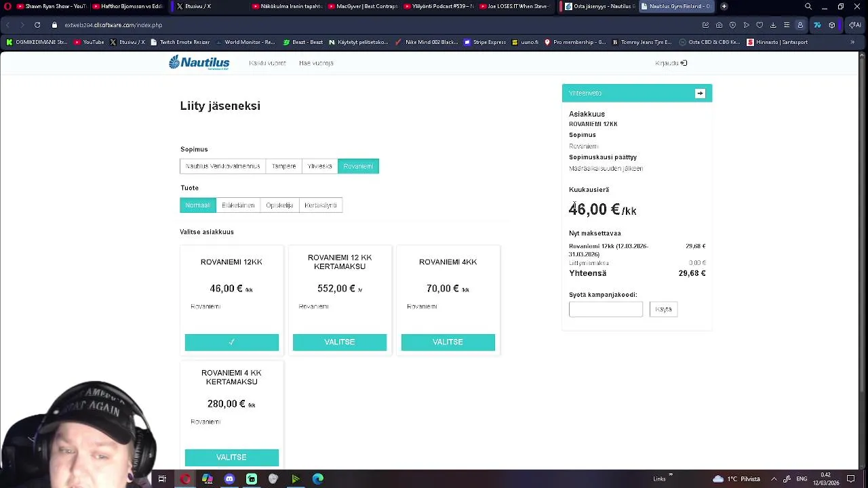Screen dimensions: 868x488
Task: Add page to bookmarks with heart icon
Action: click(x=759, y=25)
